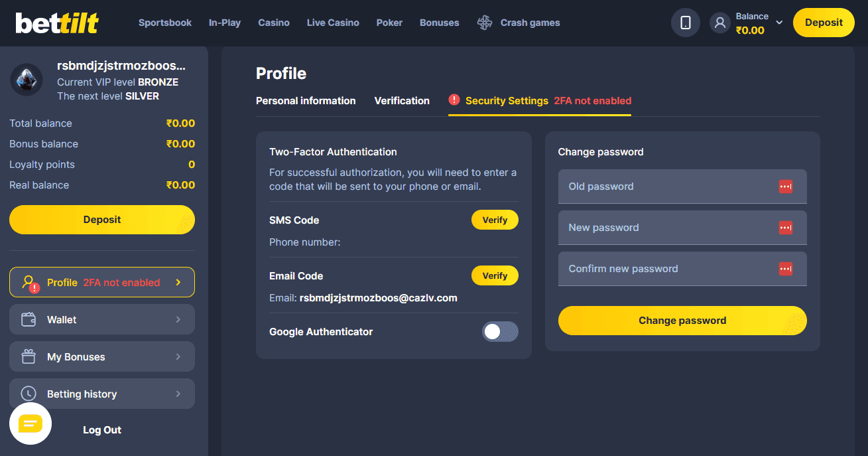The image size is (868, 456).
Task: Click the Bettilt logo
Action: click(x=57, y=23)
